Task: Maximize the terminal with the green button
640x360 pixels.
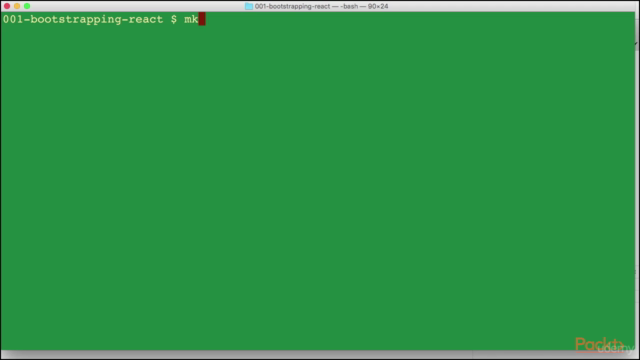Action: tap(27, 6)
